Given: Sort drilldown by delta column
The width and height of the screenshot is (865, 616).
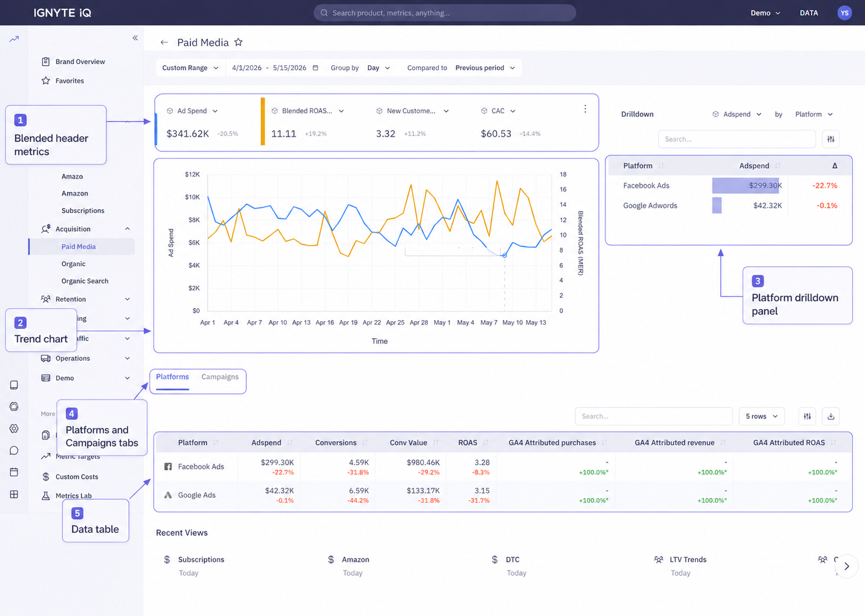Looking at the screenshot, I should click(835, 166).
